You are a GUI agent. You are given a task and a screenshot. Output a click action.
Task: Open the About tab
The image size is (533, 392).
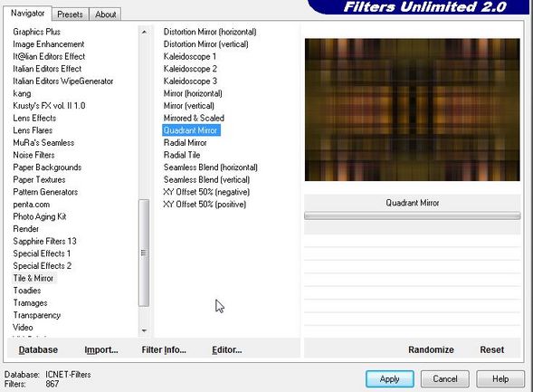105,14
